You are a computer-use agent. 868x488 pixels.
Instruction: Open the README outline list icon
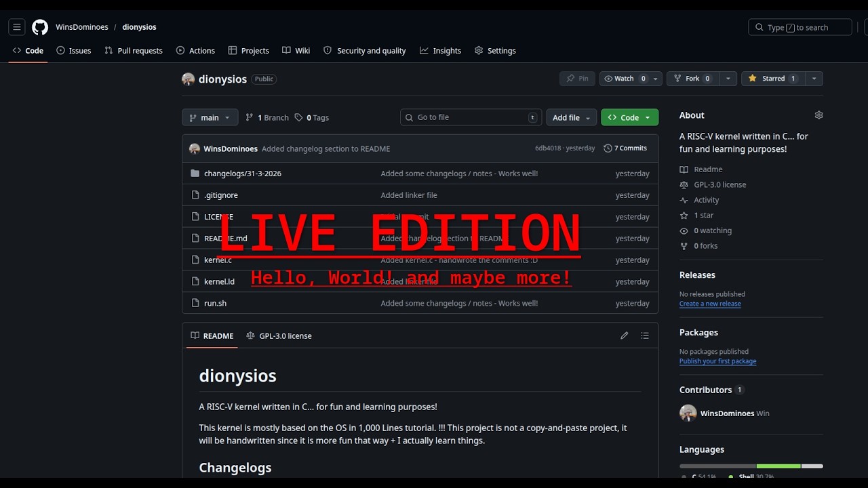645,336
